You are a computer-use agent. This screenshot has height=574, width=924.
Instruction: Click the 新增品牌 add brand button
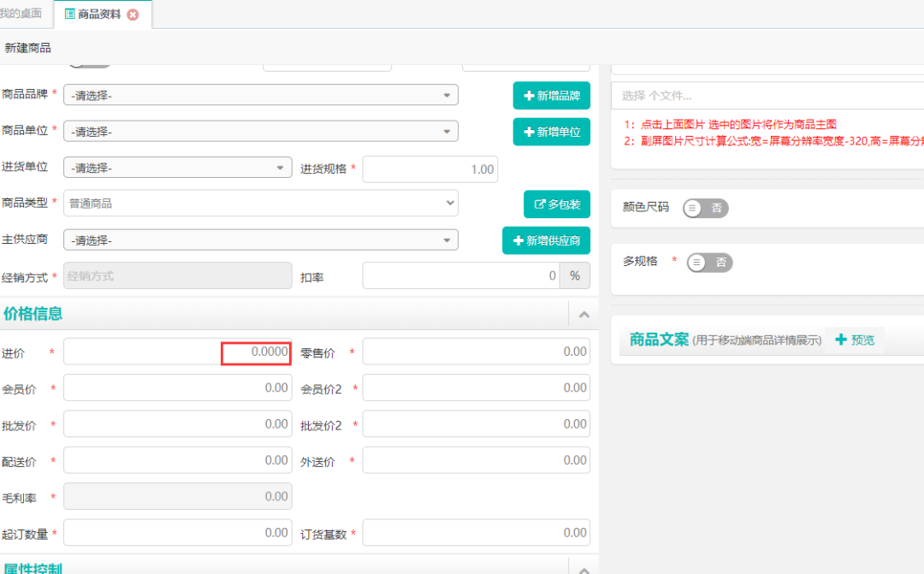(x=551, y=96)
